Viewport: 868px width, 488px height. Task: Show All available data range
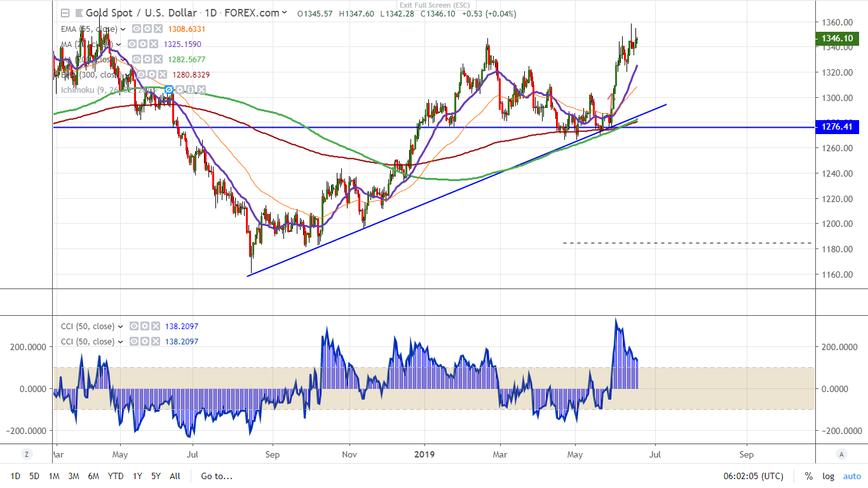175,476
